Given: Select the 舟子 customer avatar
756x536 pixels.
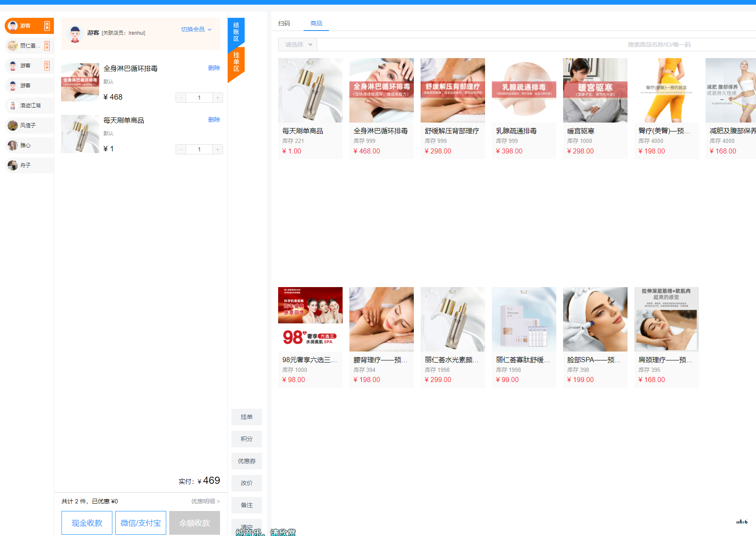Looking at the screenshot, I should pyautogui.click(x=13, y=165).
